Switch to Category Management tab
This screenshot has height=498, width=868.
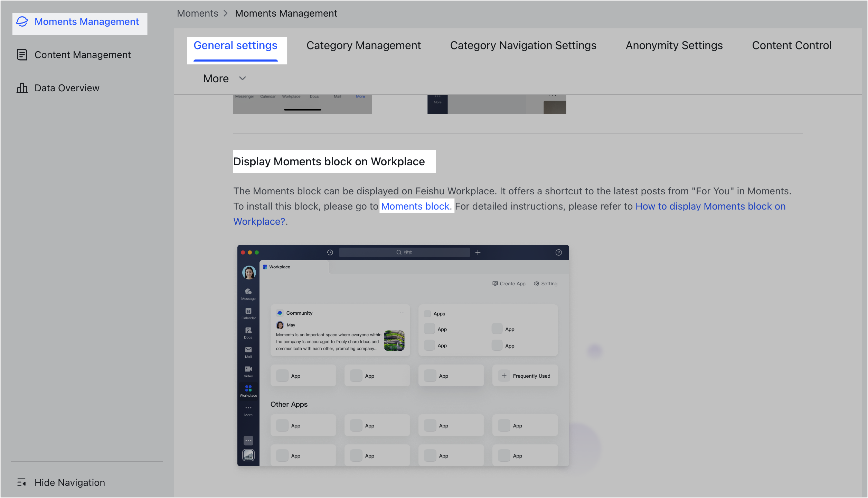click(364, 45)
